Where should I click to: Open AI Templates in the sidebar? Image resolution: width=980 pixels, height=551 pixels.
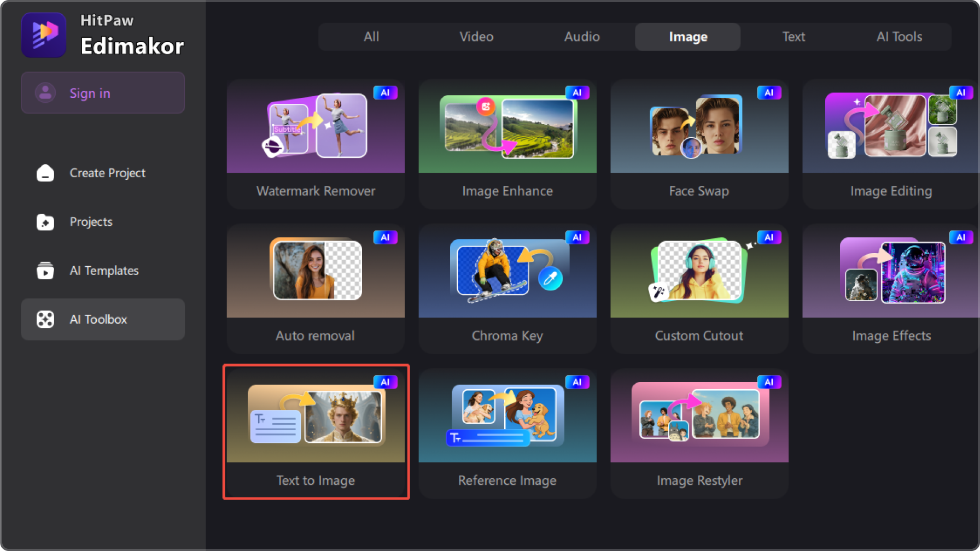click(103, 271)
